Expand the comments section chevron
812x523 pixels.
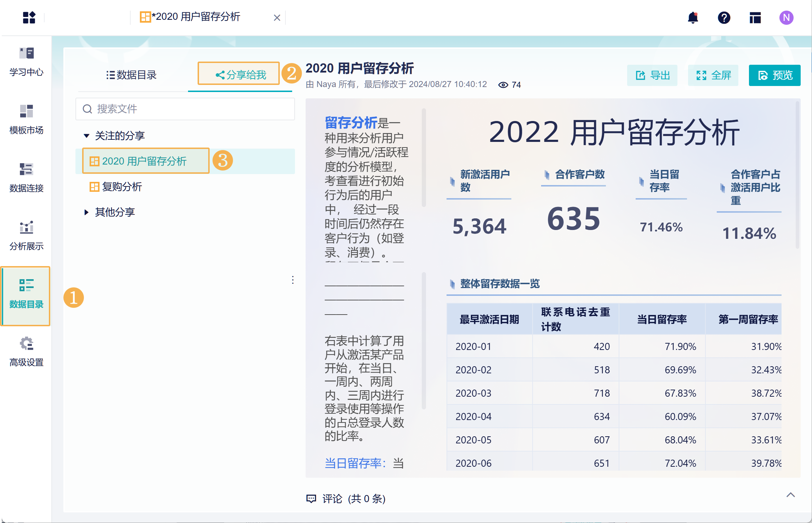click(790, 495)
